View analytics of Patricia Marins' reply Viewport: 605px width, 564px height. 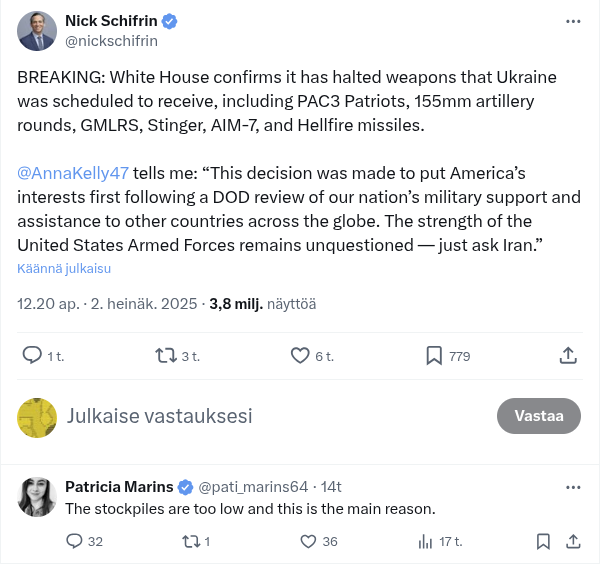click(x=424, y=541)
